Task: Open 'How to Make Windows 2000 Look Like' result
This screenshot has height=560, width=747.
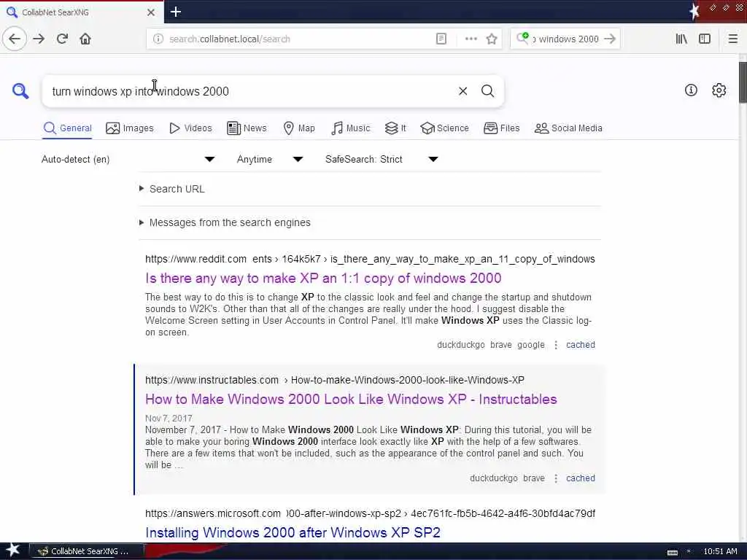Action: coord(351,399)
